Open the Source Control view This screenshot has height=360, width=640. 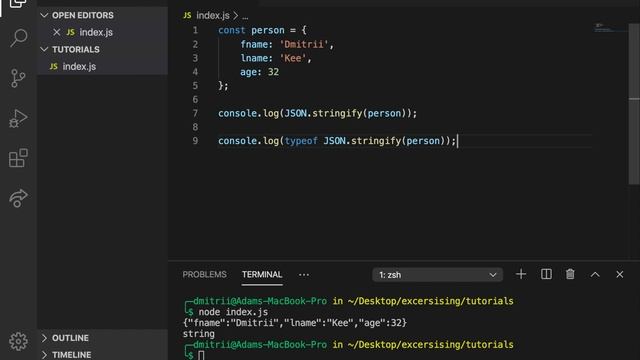[18, 78]
